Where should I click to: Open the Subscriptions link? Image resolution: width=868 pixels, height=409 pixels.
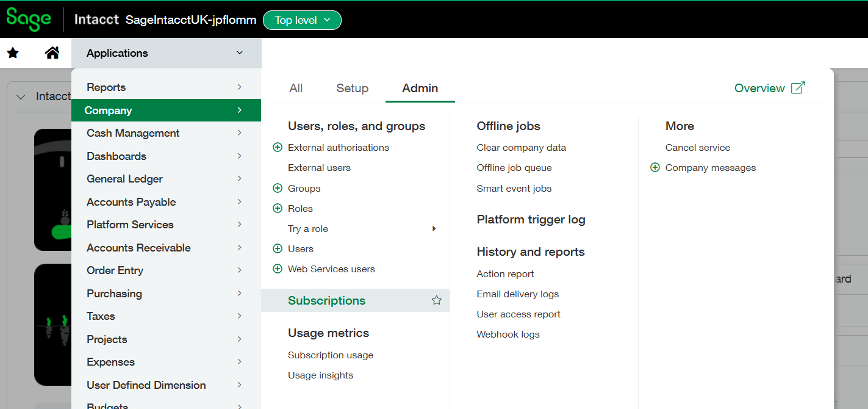click(327, 301)
